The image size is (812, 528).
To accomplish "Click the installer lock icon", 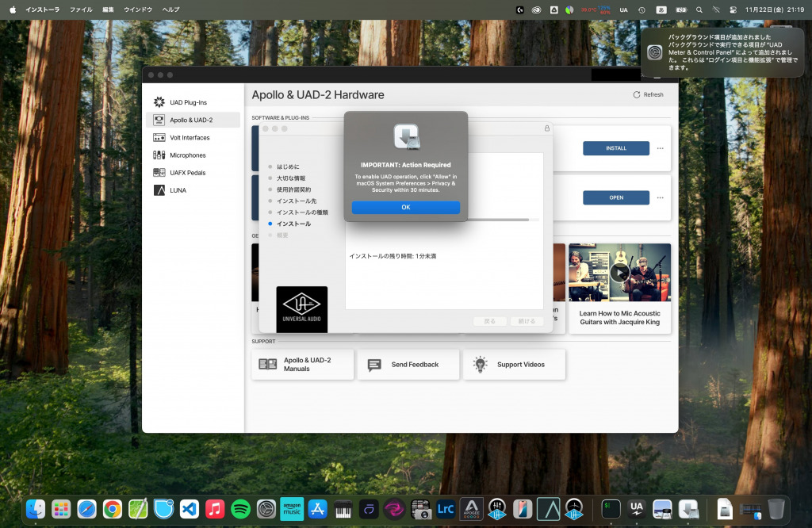I will 546,128.
